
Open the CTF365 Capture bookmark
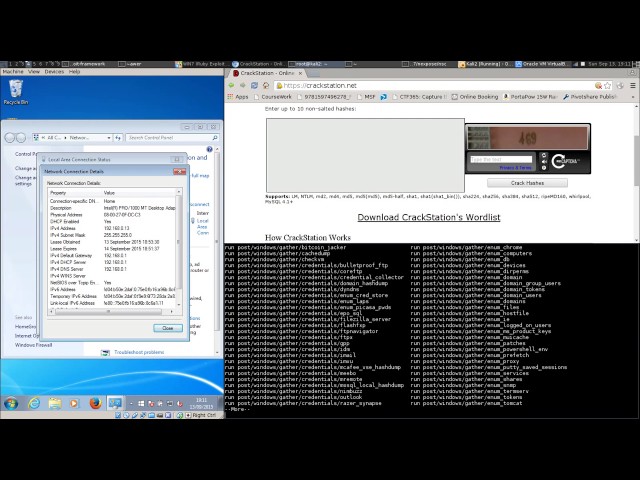[x=419, y=97]
